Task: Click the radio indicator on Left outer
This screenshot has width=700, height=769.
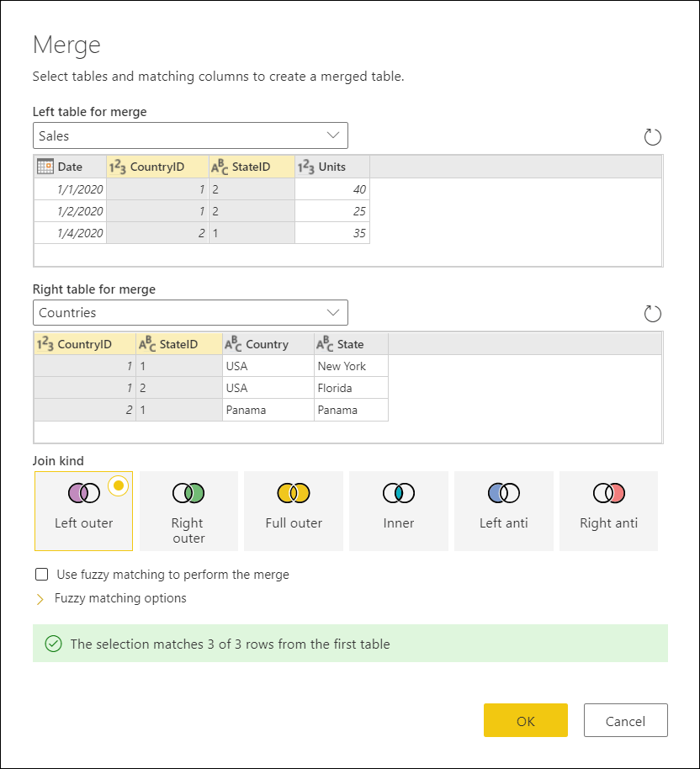Action: tap(119, 485)
